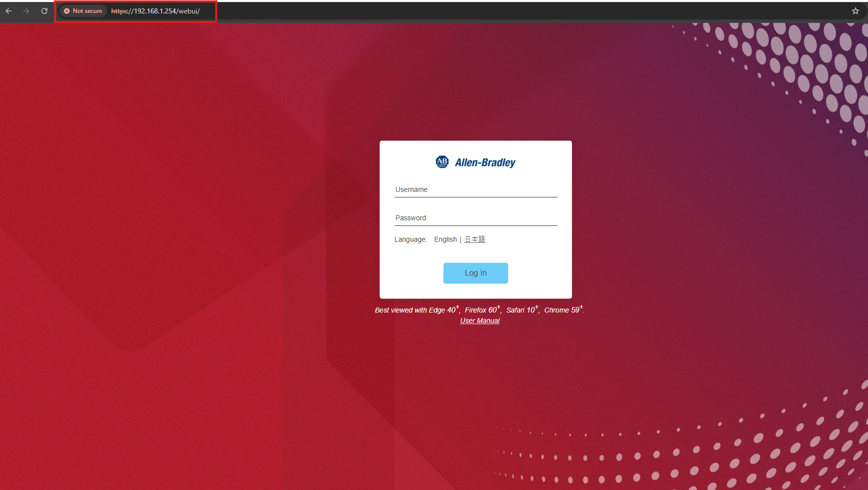
Task: Click the Allen-Bradley AB logo emblem
Action: click(442, 162)
